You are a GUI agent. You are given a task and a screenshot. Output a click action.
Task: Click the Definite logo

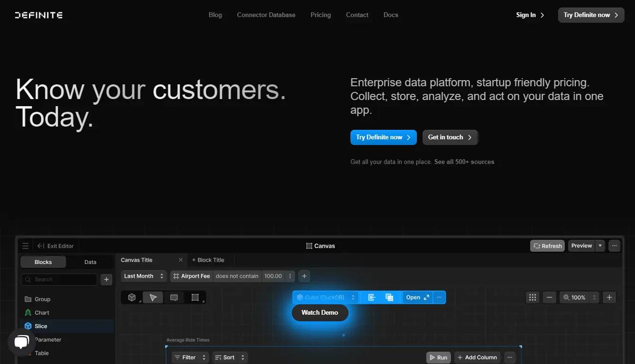pos(38,15)
